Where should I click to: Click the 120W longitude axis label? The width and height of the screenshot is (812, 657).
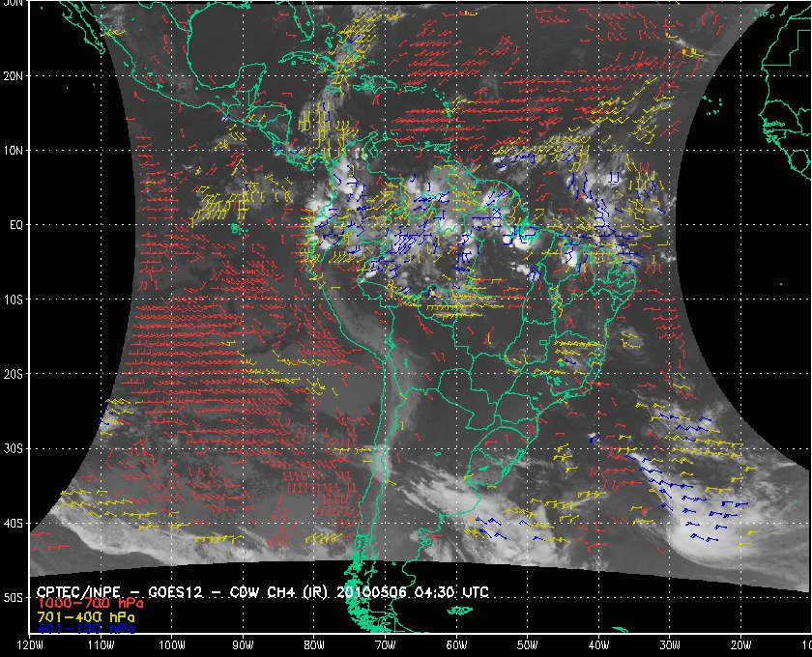[29, 645]
